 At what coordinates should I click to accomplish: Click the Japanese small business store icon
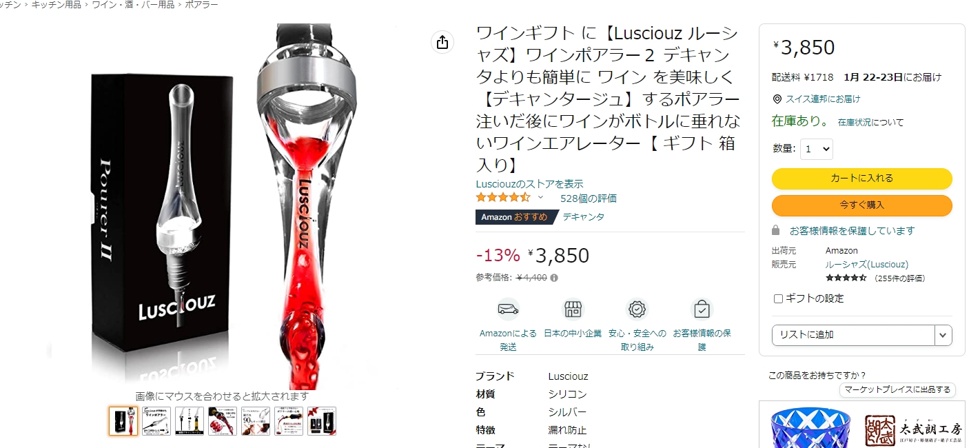tap(573, 309)
